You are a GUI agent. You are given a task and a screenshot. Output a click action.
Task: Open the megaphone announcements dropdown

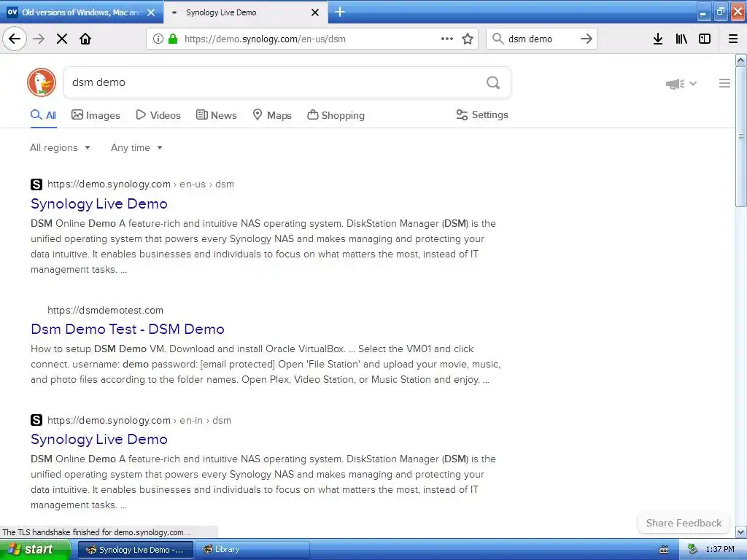point(681,84)
